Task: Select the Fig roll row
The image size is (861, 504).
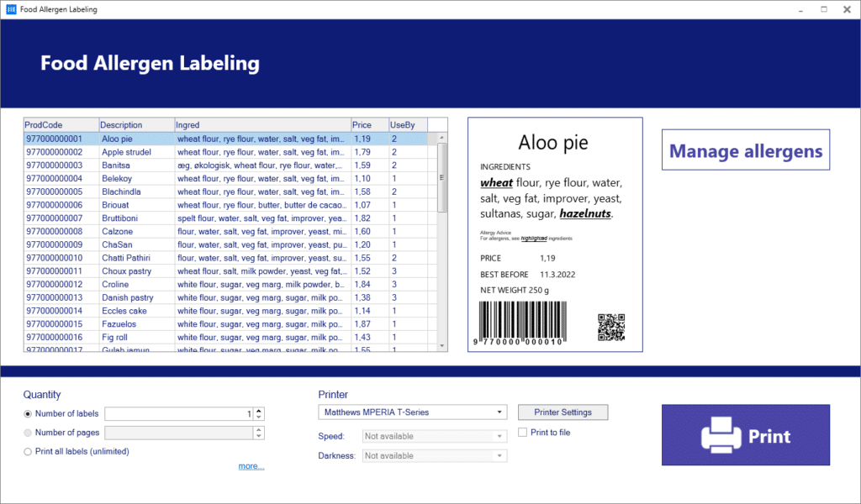Action: coord(225,338)
